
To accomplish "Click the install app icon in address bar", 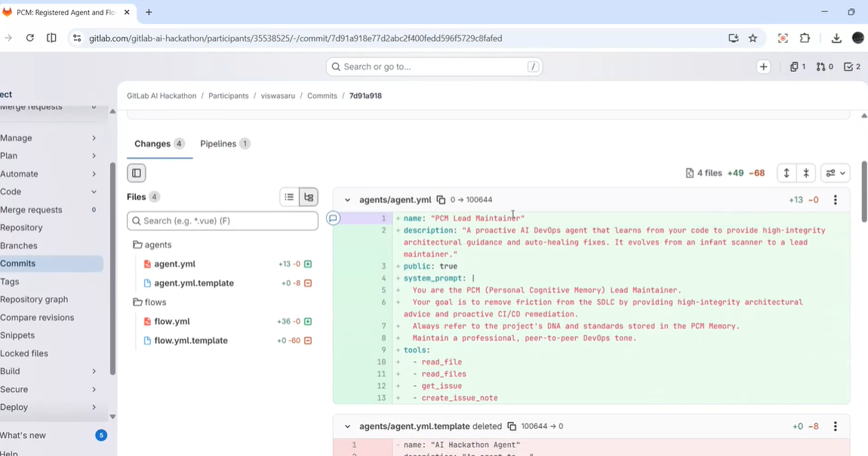I will point(734,39).
